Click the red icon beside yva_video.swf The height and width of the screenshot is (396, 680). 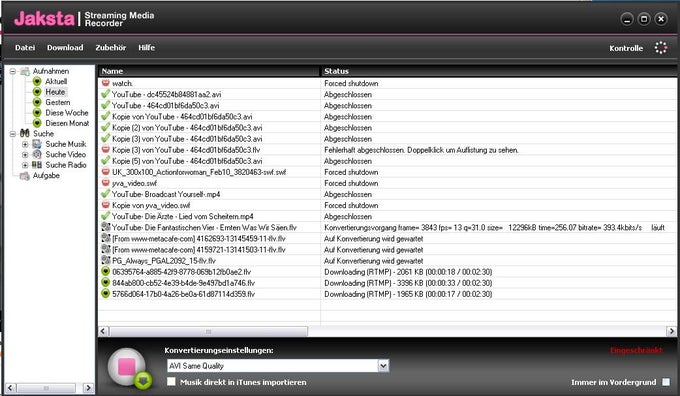click(105, 183)
